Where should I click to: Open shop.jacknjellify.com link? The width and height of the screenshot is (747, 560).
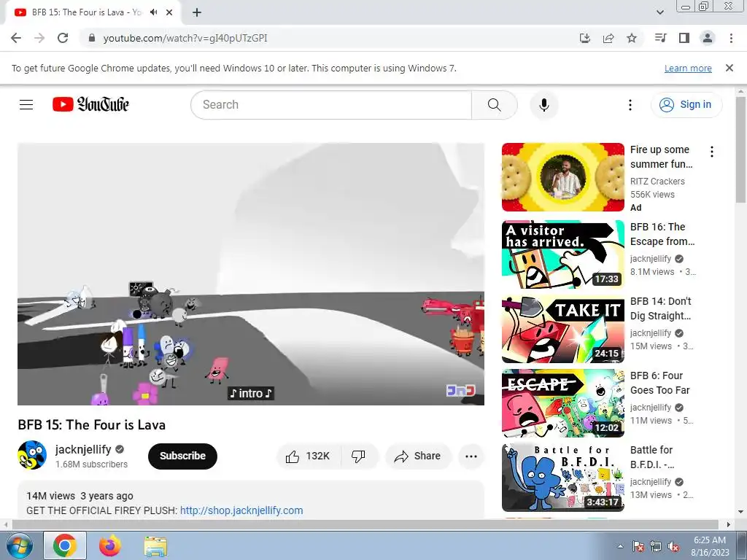(x=241, y=510)
